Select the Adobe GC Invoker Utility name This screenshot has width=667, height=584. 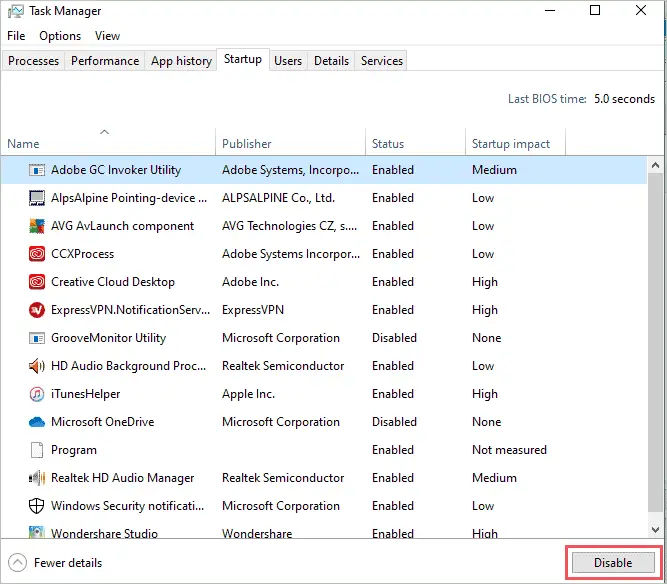pyautogui.click(x=116, y=170)
